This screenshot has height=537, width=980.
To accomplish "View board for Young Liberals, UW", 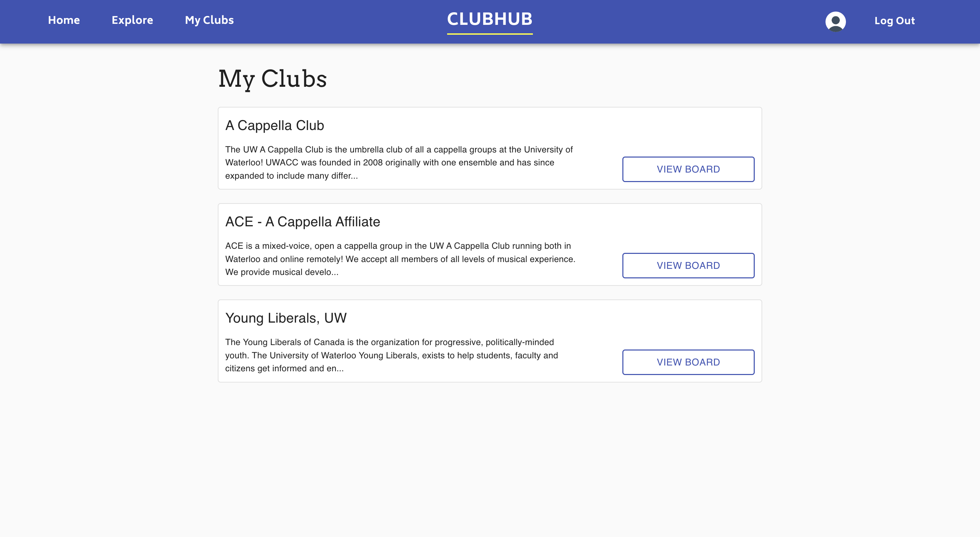I will tap(688, 362).
